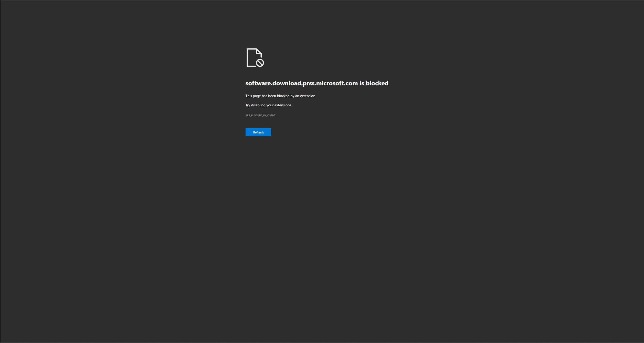644x343 pixels.
Task: Click the word 'extensions.' in suggestion line
Action: point(283,105)
